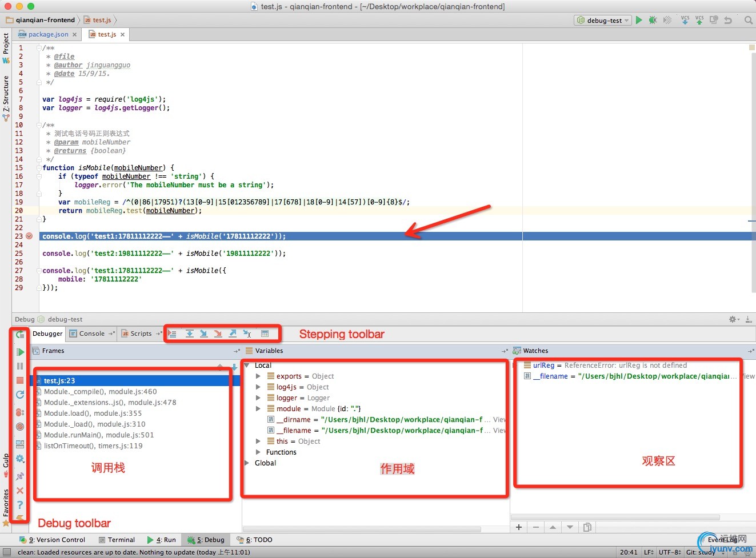This screenshot has height=558, width=756.
Task: Stop the debug session
Action: (x=20, y=380)
